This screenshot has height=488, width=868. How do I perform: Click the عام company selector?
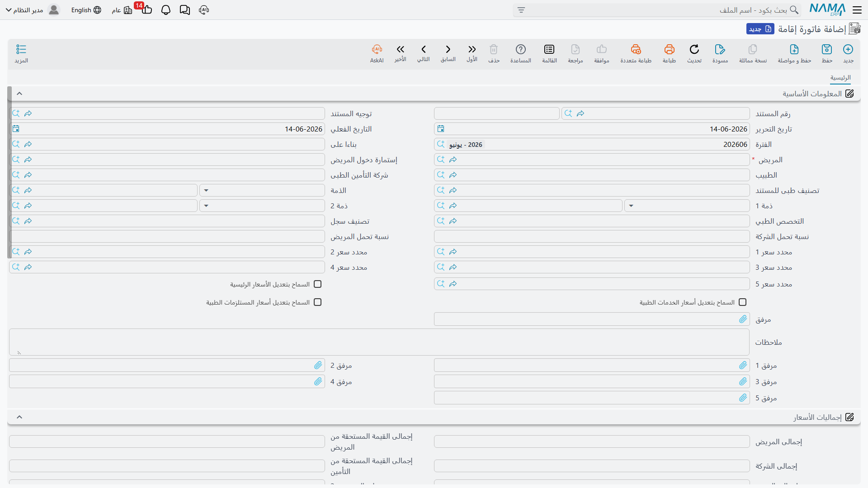(x=122, y=10)
